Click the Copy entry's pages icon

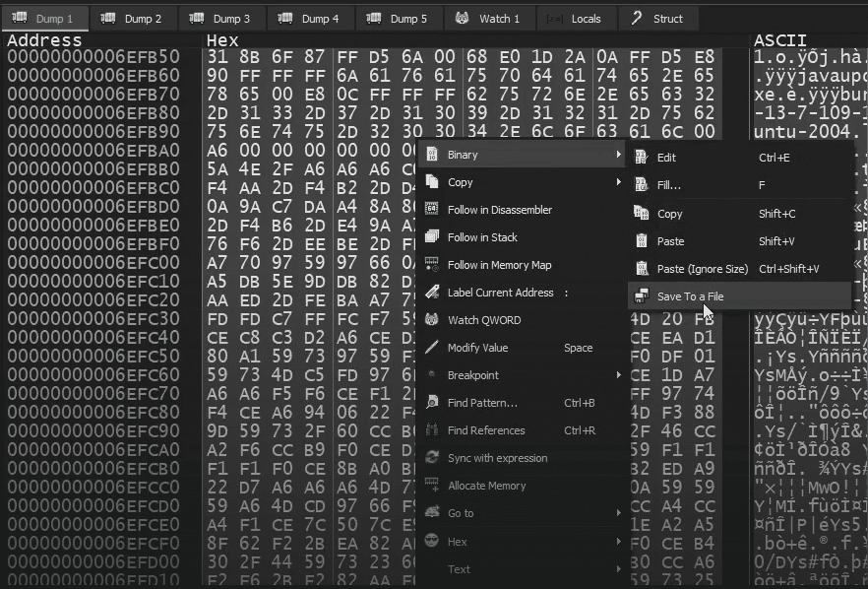(432, 182)
